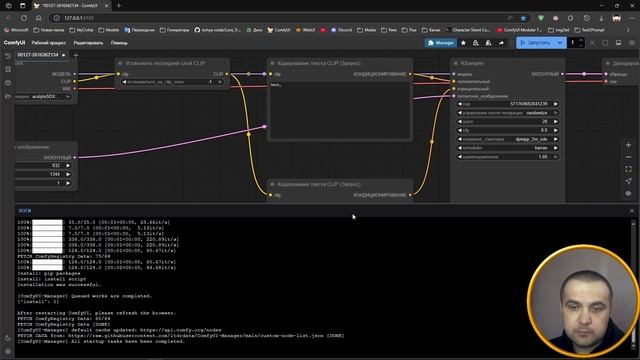Decrease the stop-at-clip-layer value with left arrow
This screenshot has width=640, height=360.
124,82
